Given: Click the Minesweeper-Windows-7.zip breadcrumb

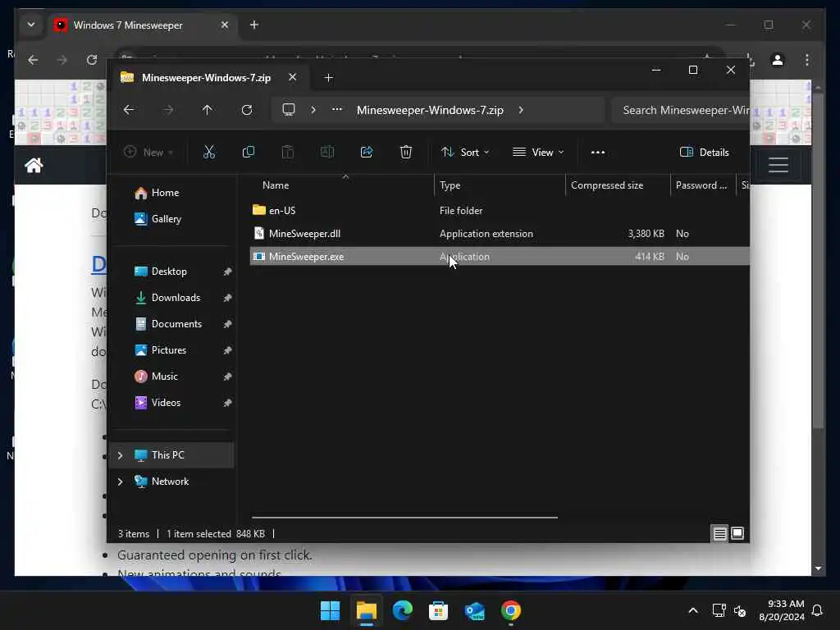Looking at the screenshot, I should [430, 110].
